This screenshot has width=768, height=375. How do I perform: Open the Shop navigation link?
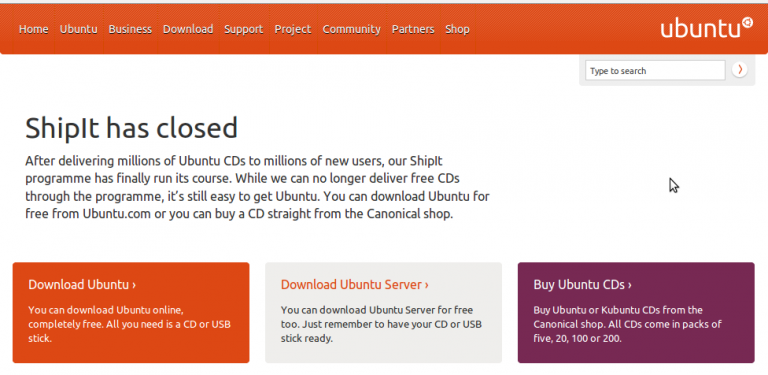pos(457,29)
